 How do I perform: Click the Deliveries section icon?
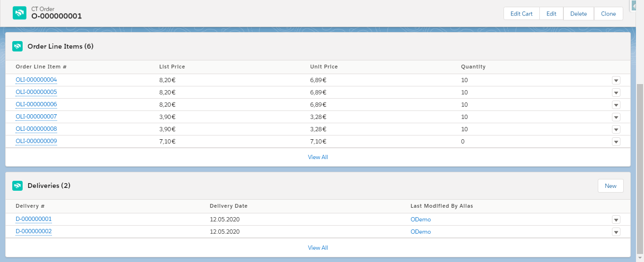point(17,186)
